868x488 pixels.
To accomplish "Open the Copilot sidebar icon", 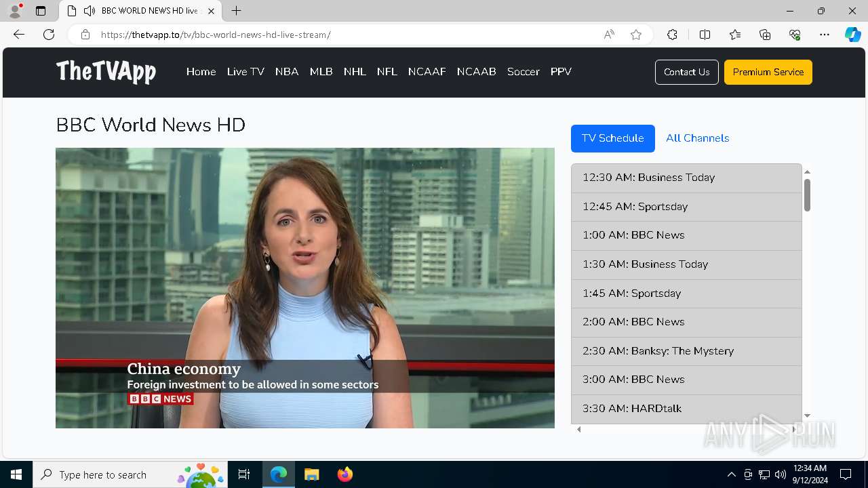I will pyautogui.click(x=852, y=35).
